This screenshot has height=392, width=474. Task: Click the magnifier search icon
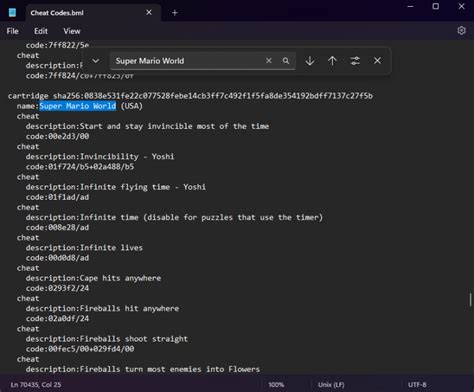click(286, 61)
